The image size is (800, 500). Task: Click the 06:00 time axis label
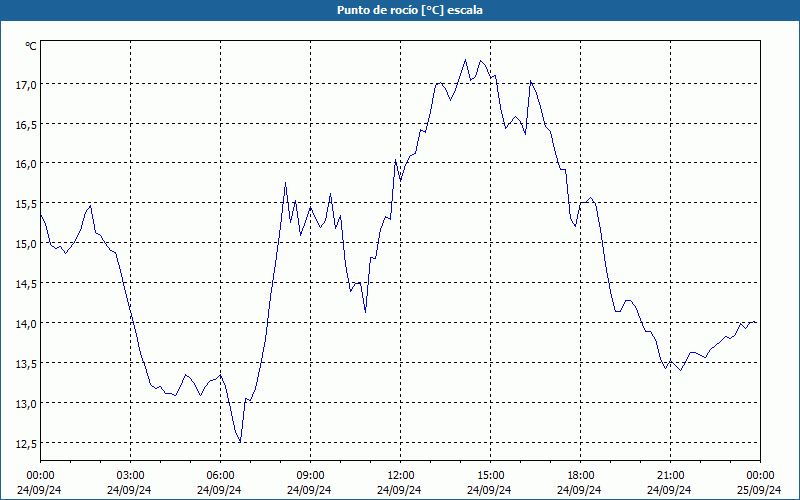click(220, 476)
